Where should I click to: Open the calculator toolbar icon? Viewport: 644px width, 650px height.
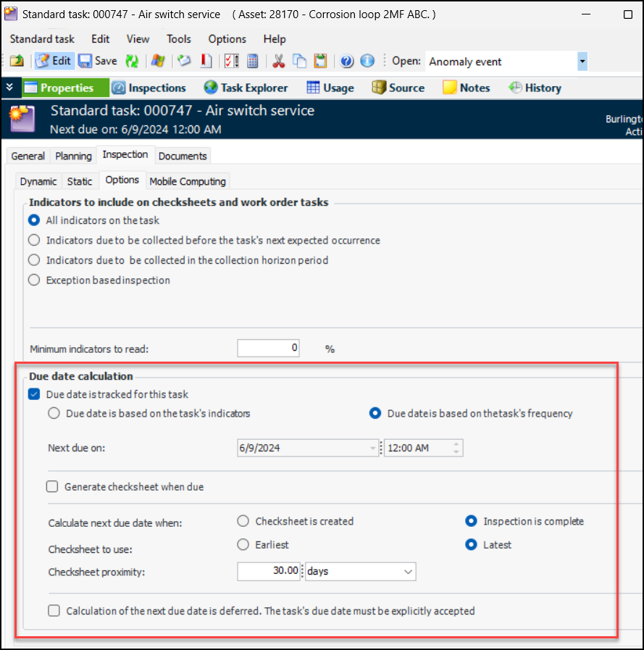point(252,61)
